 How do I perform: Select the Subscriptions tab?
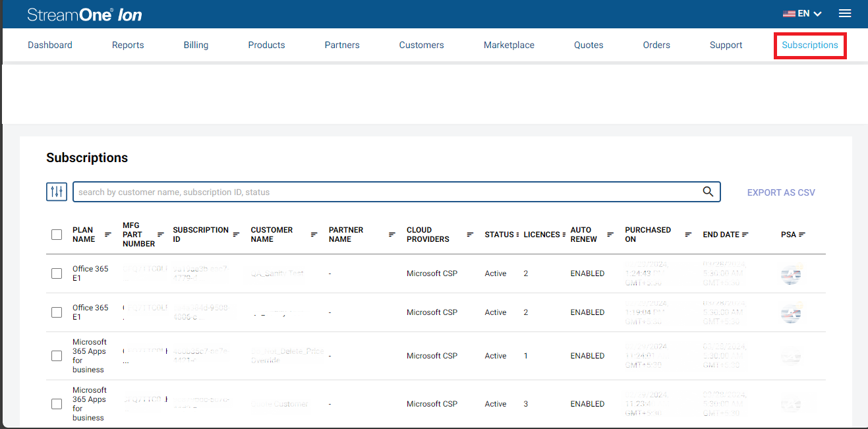(x=810, y=45)
